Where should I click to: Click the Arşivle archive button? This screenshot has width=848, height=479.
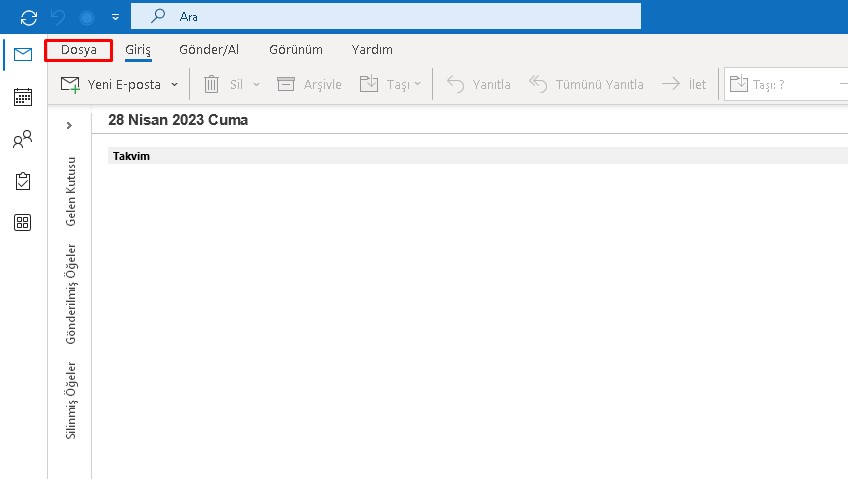(309, 85)
